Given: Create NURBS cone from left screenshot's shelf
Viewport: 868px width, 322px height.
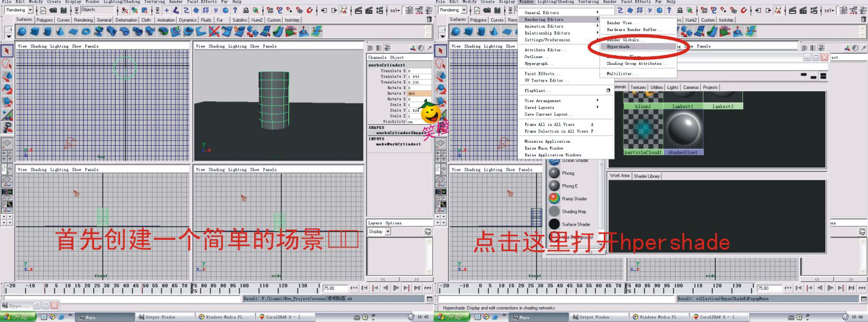Looking at the screenshot, I should pyautogui.click(x=59, y=31).
